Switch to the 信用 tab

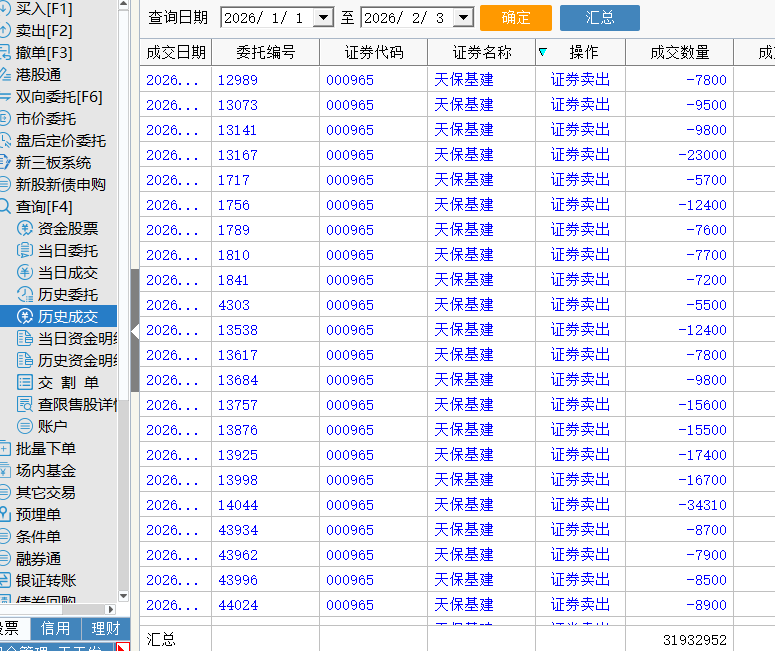[55, 628]
